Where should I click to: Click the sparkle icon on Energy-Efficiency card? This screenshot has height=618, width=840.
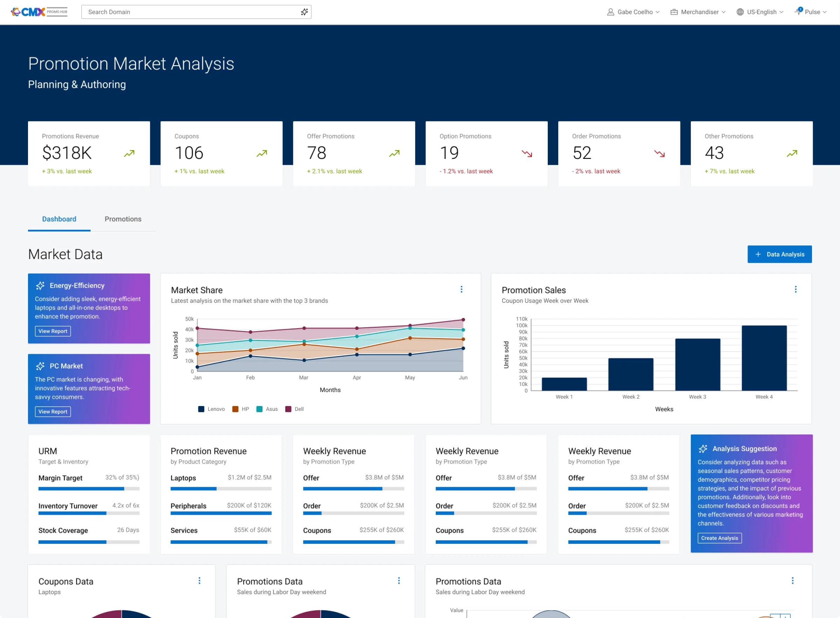click(40, 286)
